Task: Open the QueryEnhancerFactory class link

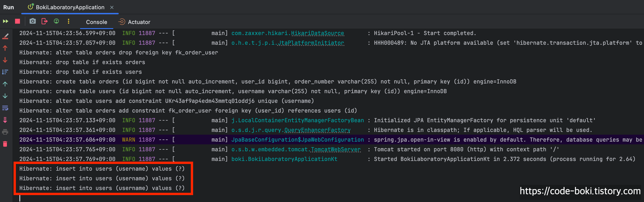Action: pyautogui.click(x=317, y=130)
